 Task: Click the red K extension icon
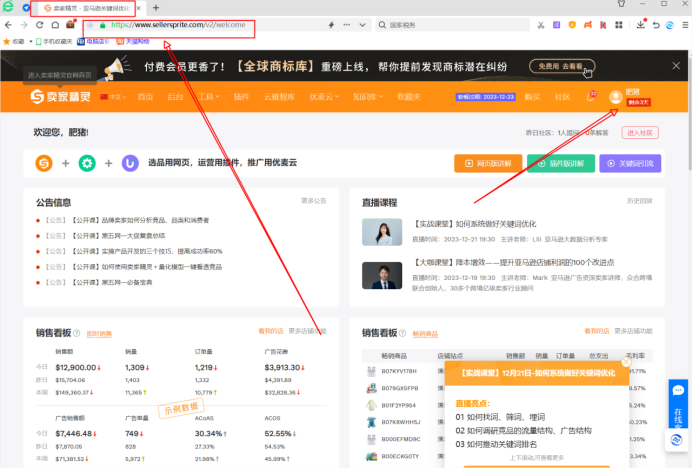coord(603,25)
